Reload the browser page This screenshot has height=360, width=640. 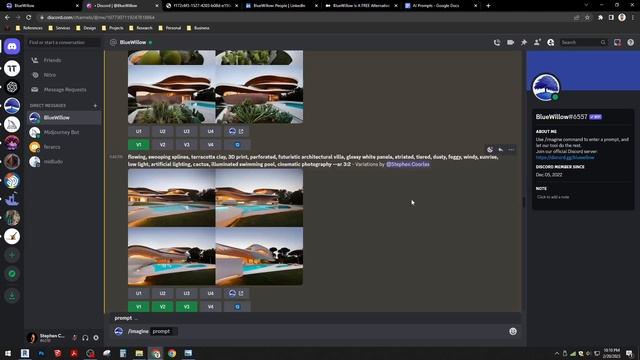[28, 18]
